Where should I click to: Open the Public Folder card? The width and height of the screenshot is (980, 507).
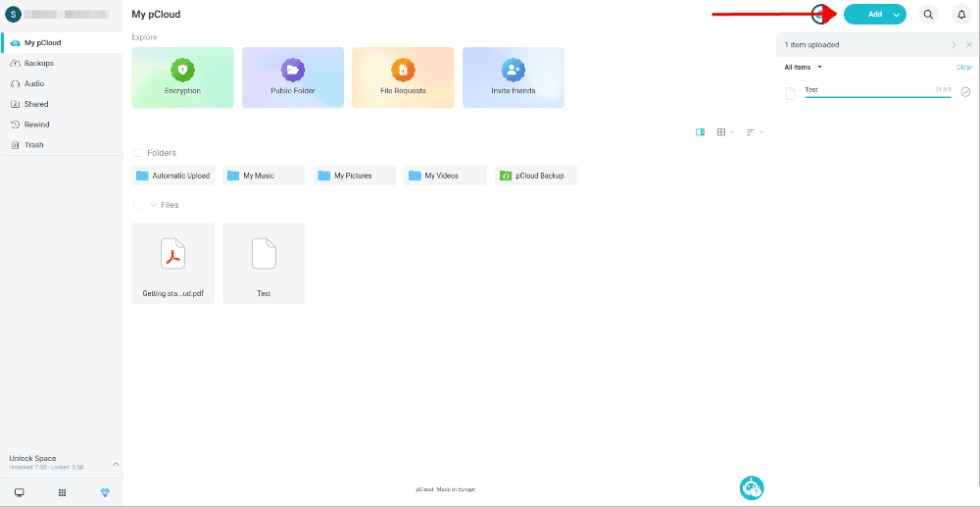pyautogui.click(x=292, y=77)
